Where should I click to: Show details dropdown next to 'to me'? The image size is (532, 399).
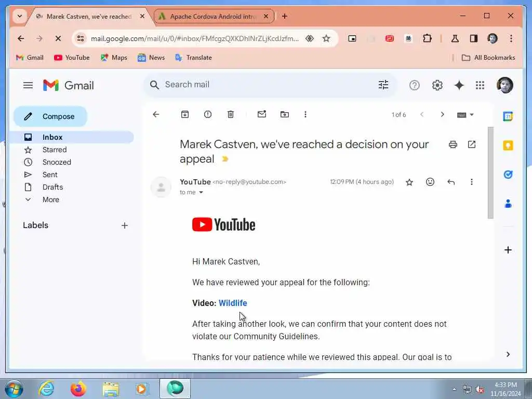coord(201,192)
